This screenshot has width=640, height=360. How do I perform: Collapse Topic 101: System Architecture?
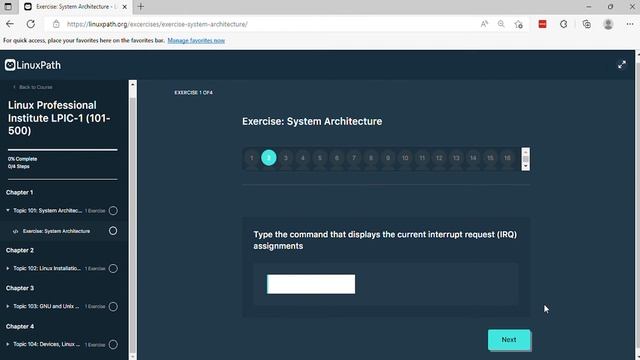8,210
